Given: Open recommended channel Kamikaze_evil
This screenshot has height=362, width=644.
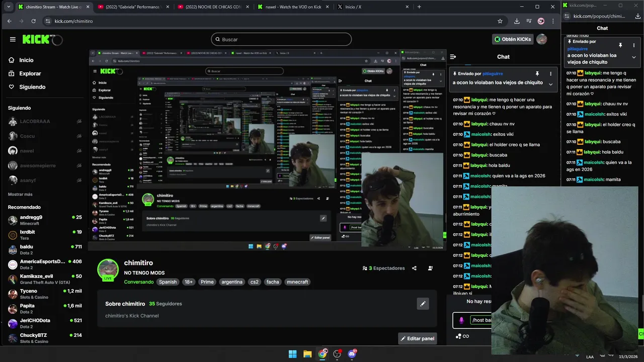Looking at the screenshot, I should coord(44,279).
